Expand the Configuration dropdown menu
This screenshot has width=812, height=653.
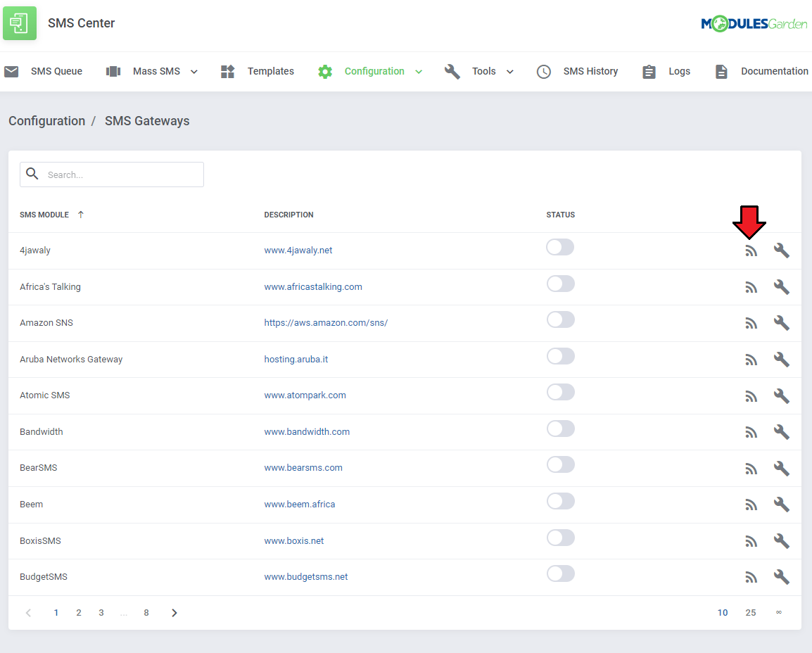pos(419,72)
